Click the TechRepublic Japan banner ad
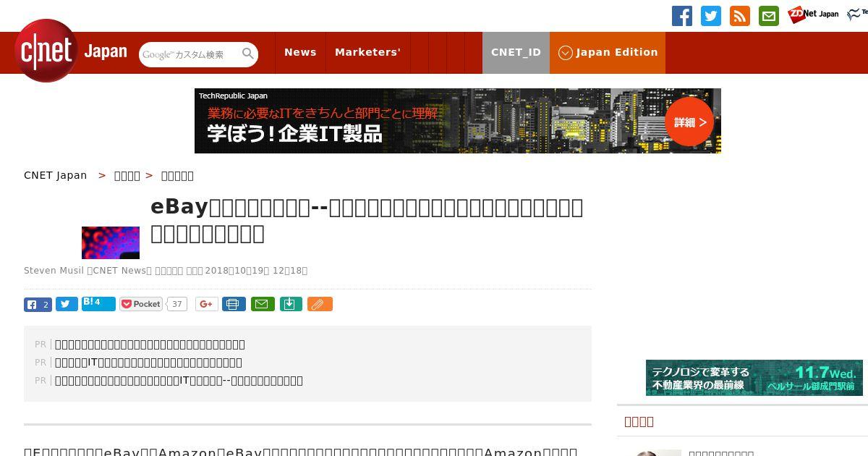Screen dimensions: 868x456 coord(458,121)
